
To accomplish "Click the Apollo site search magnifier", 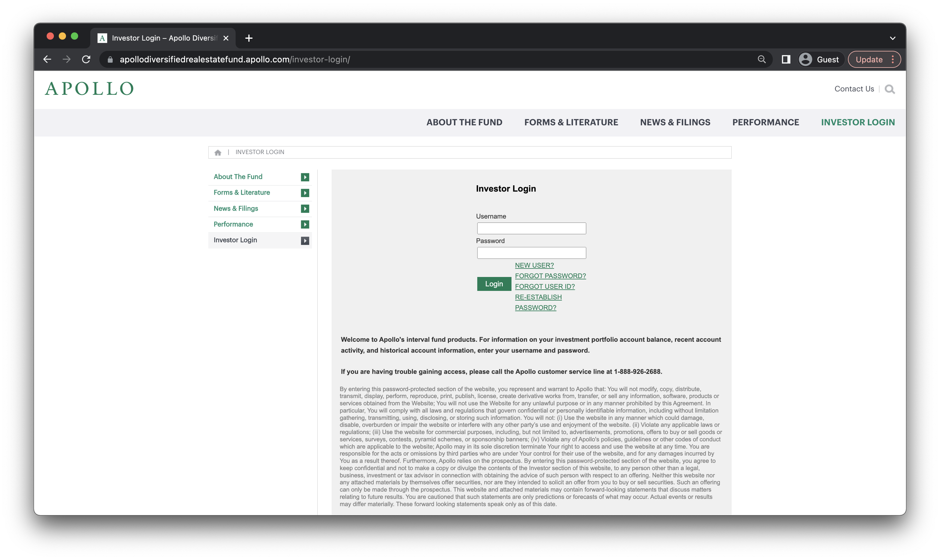I will 890,89.
